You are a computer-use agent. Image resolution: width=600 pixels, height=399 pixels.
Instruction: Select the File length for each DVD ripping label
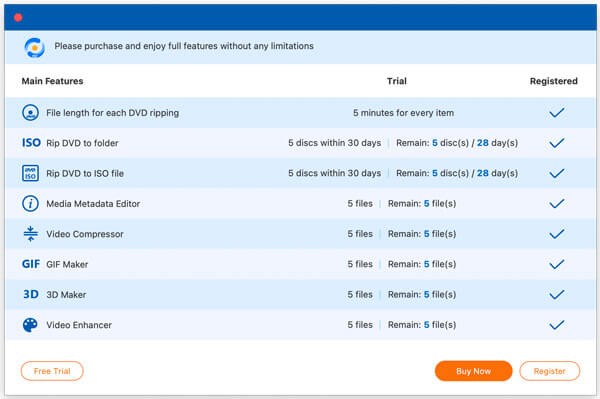pyautogui.click(x=112, y=113)
